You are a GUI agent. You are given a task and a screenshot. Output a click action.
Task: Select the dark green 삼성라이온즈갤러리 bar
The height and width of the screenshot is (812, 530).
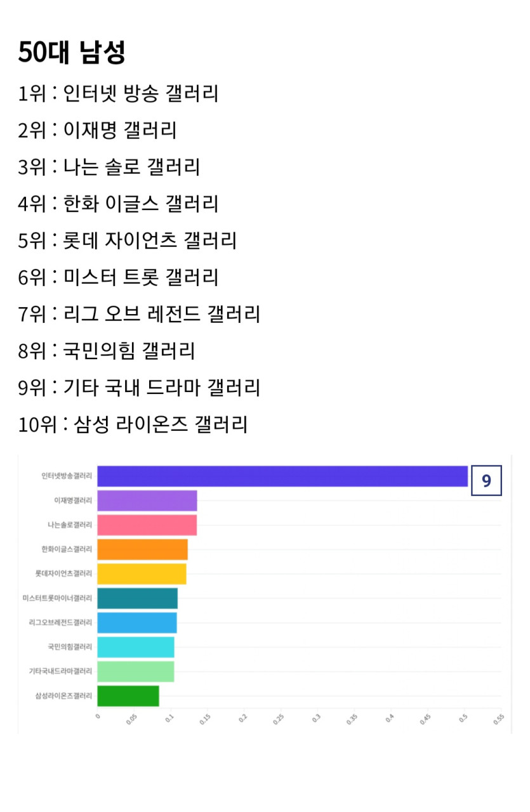(x=128, y=696)
